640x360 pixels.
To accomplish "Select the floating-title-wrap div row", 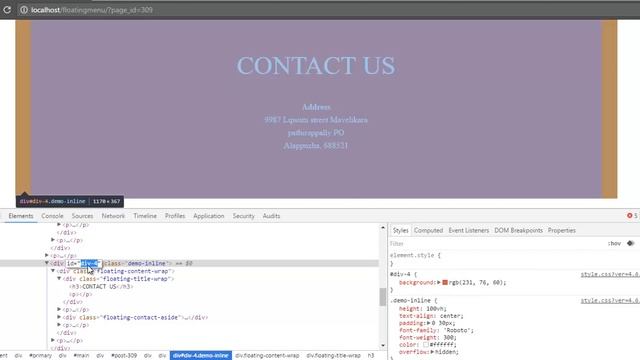I will pos(118,279).
